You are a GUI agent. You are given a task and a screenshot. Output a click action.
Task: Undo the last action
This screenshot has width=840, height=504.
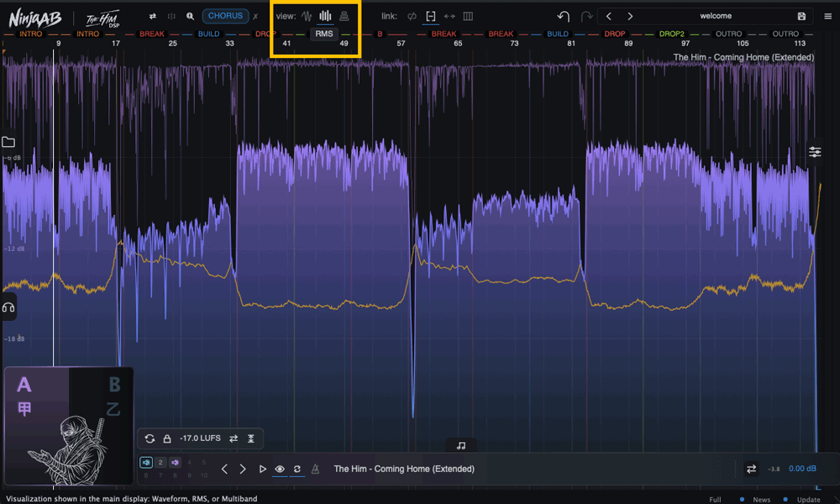(563, 16)
